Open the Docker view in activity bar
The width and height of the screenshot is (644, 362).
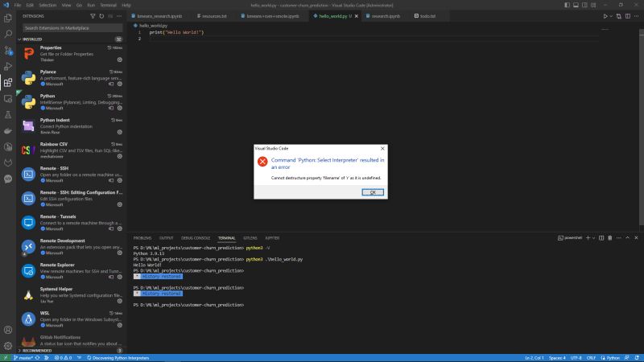click(x=8, y=131)
